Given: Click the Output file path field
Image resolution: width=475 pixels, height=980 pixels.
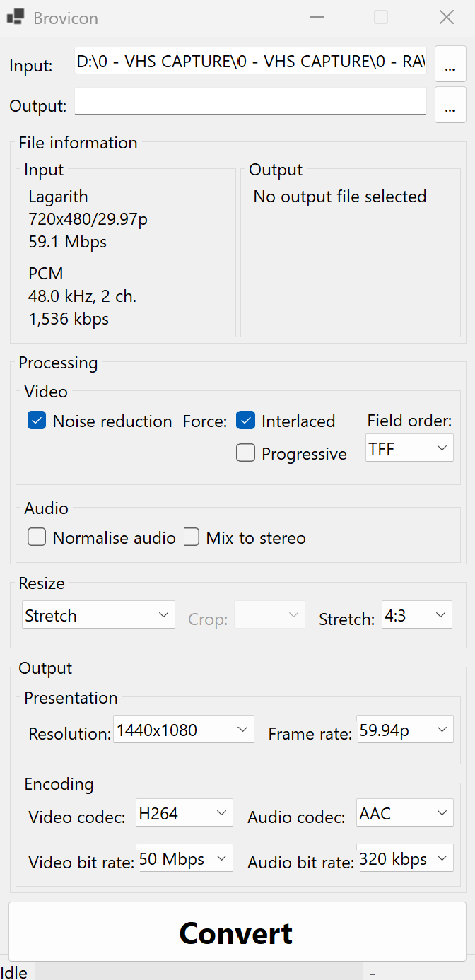Looking at the screenshot, I should point(250,102).
